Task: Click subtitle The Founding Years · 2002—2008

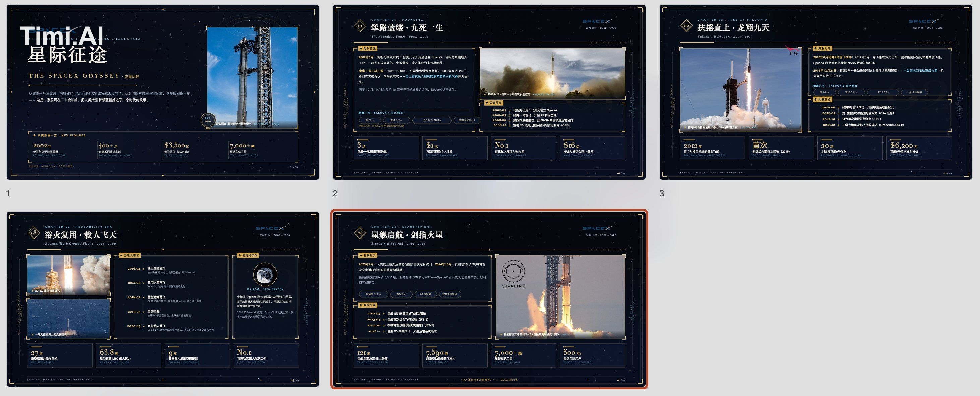Action: pyautogui.click(x=400, y=37)
